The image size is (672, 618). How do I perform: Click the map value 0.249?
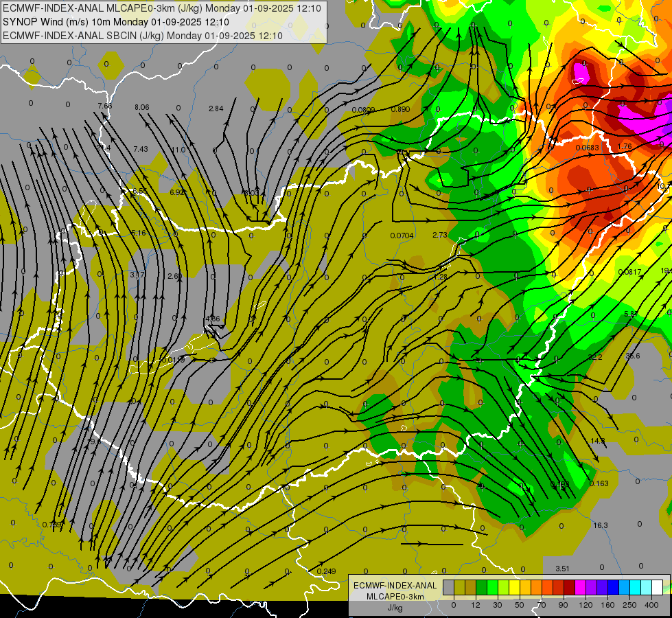coord(326,571)
